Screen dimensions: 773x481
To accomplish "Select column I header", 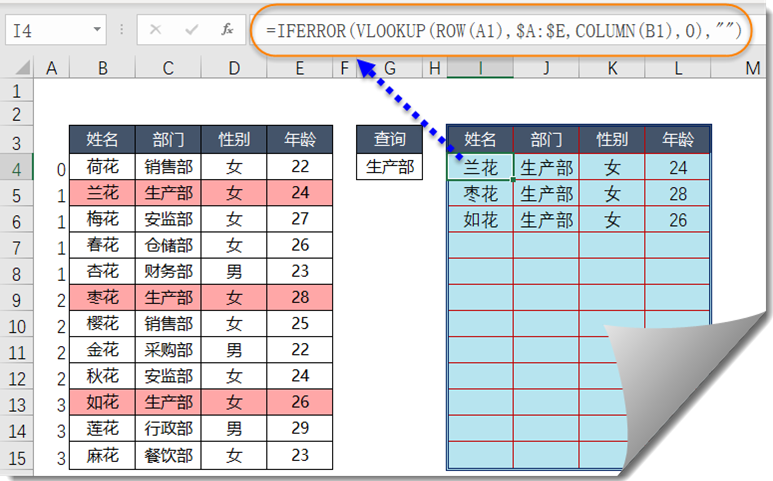I will click(x=480, y=68).
